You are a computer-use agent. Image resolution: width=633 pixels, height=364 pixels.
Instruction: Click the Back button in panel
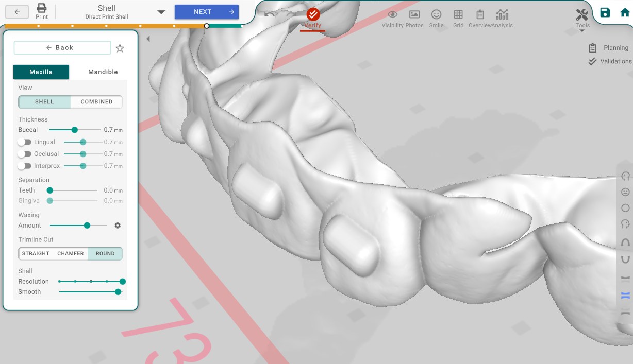pyautogui.click(x=62, y=48)
